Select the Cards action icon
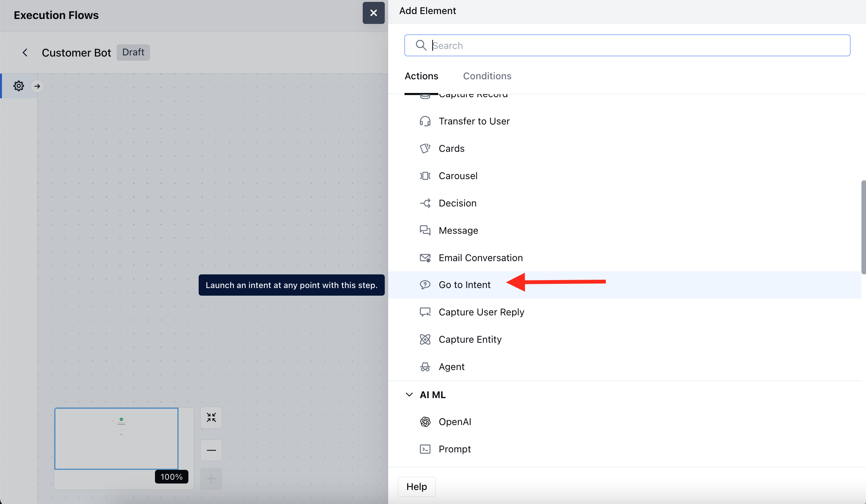Viewport: 866px width, 504px height. coord(425,148)
